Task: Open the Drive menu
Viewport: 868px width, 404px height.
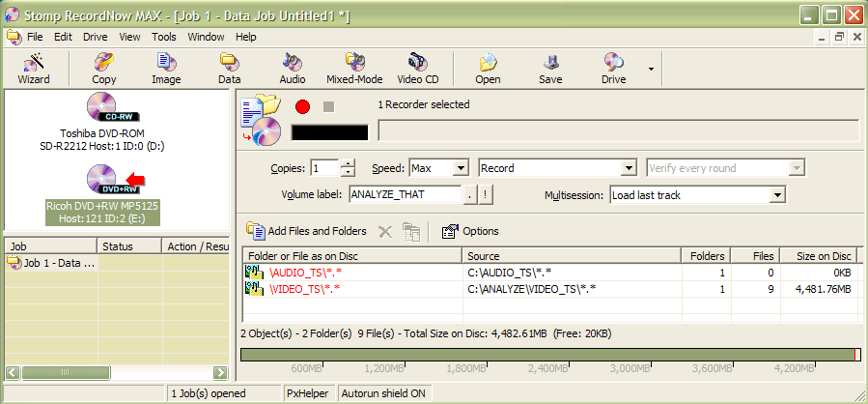Action: tap(96, 37)
